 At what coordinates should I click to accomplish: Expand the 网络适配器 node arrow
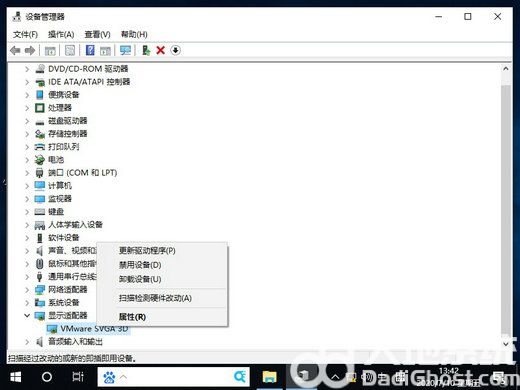[x=27, y=290]
